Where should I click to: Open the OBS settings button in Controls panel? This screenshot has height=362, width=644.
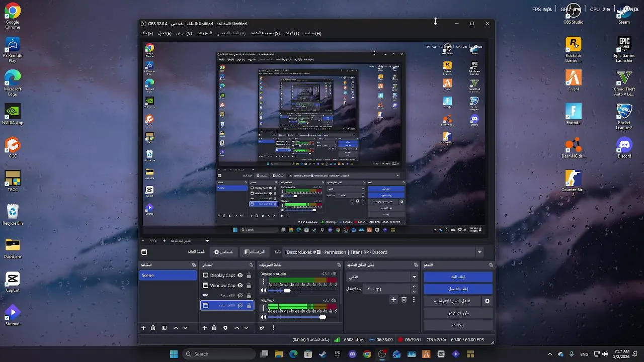coord(458,325)
